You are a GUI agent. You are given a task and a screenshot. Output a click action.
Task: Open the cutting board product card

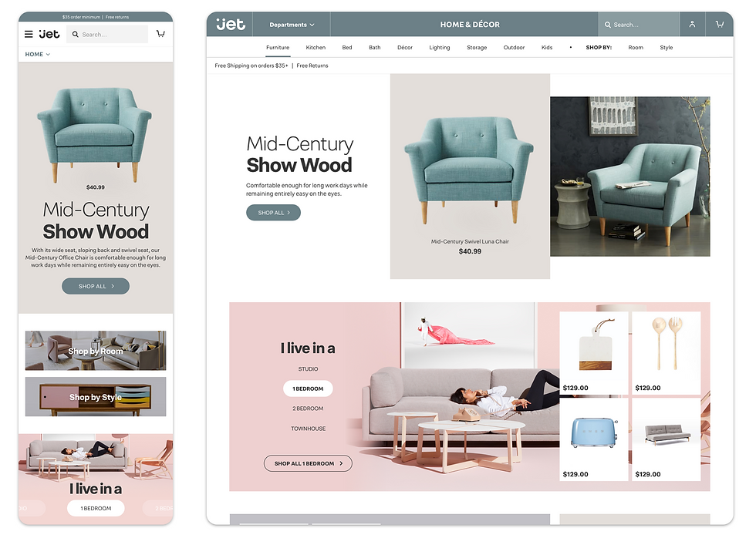click(x=594, y=353)
